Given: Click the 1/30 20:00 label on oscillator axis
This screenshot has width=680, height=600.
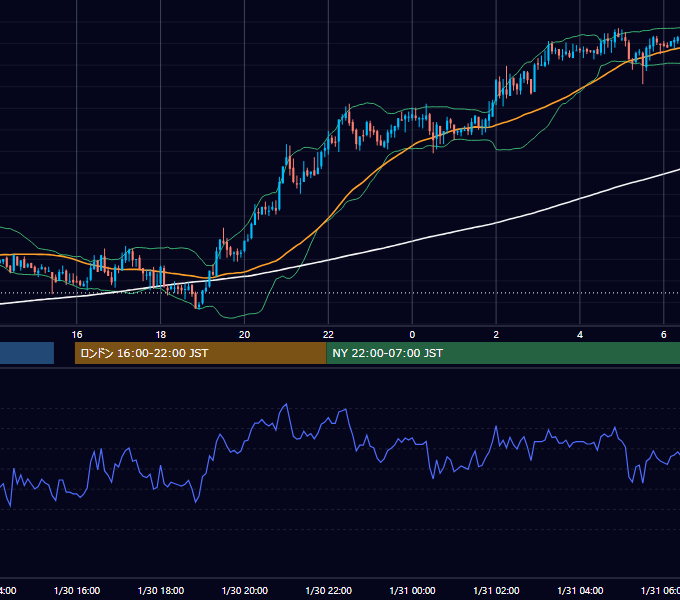Looking at the screenshot, I should click(245, 591).
